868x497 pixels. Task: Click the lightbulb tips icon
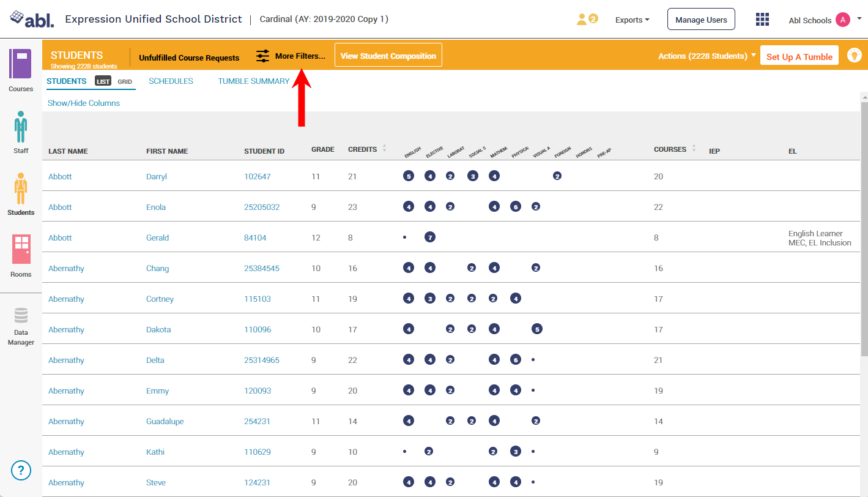pyautogui.click(x=854, y=55)
